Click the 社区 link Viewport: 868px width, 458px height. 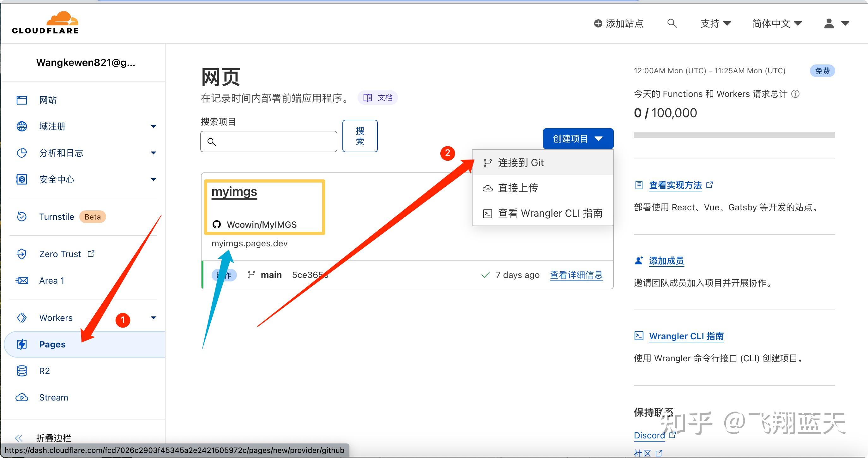642,453
